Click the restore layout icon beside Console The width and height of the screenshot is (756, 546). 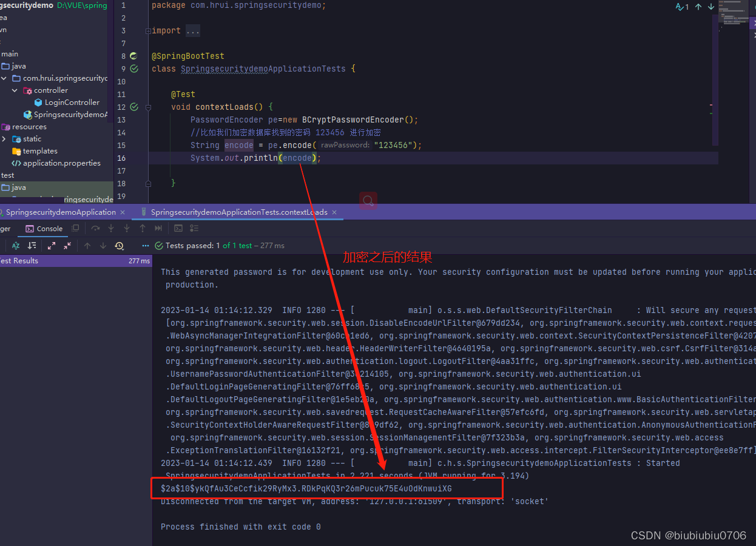pos(75,228)
